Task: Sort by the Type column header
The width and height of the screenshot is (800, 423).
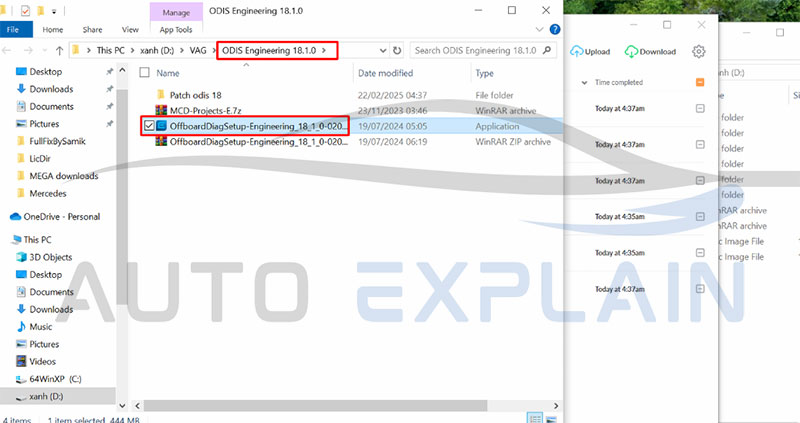Action: pyautogui.click(x=484, y=73)
